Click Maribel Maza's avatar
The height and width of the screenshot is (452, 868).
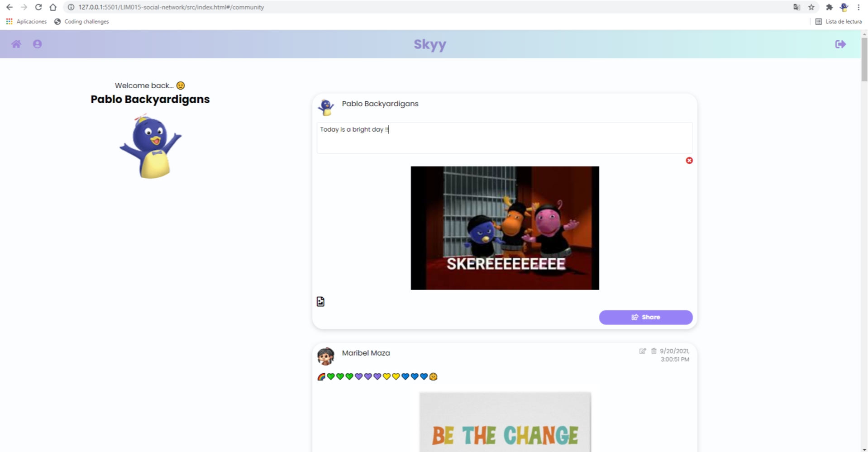[x=326, y=357]
